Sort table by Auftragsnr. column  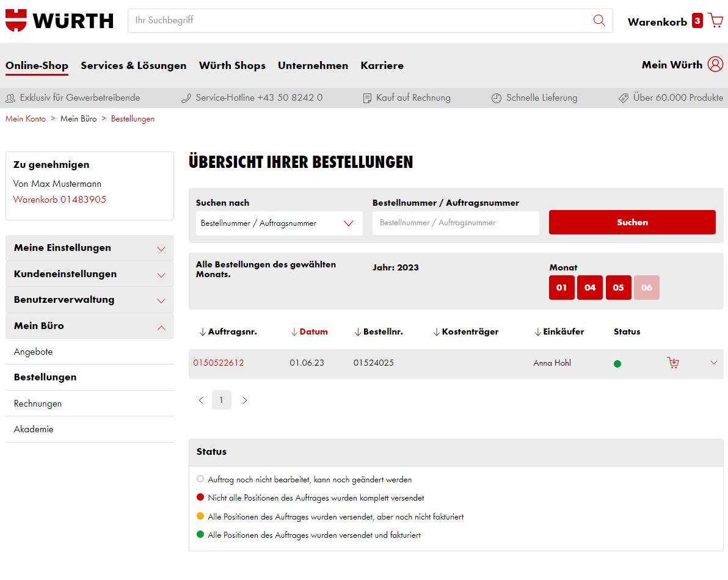pyautogui.click(x=228, y=332)
